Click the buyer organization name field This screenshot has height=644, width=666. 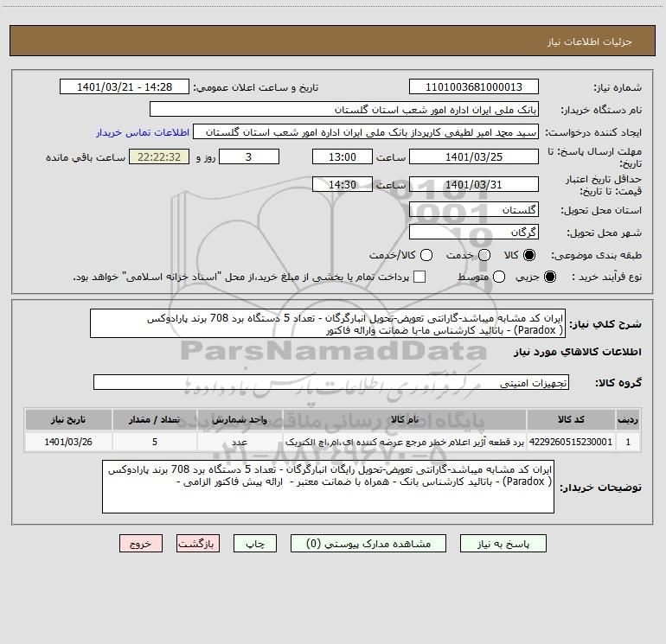click(344, 110)
